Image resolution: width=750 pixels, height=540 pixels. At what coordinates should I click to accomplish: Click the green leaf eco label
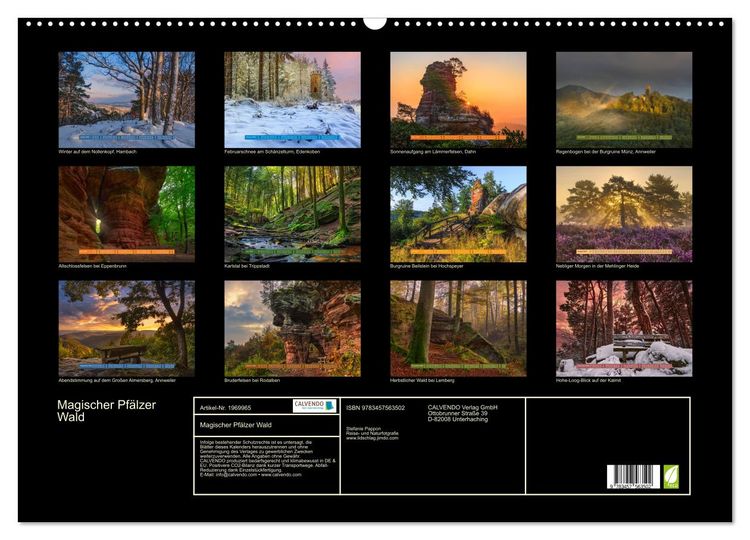coord(671,476)
